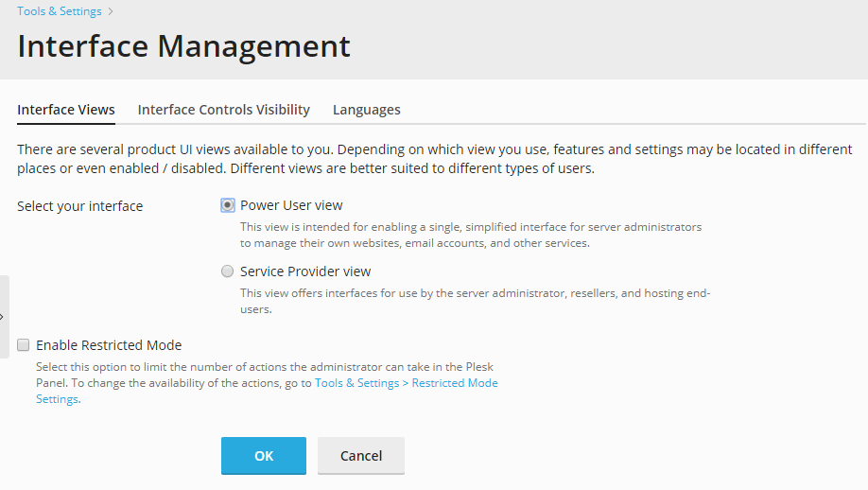This screenshot has height=490, width=868.
Task: Click the Power User view description text
Action: tap(471, 235)
